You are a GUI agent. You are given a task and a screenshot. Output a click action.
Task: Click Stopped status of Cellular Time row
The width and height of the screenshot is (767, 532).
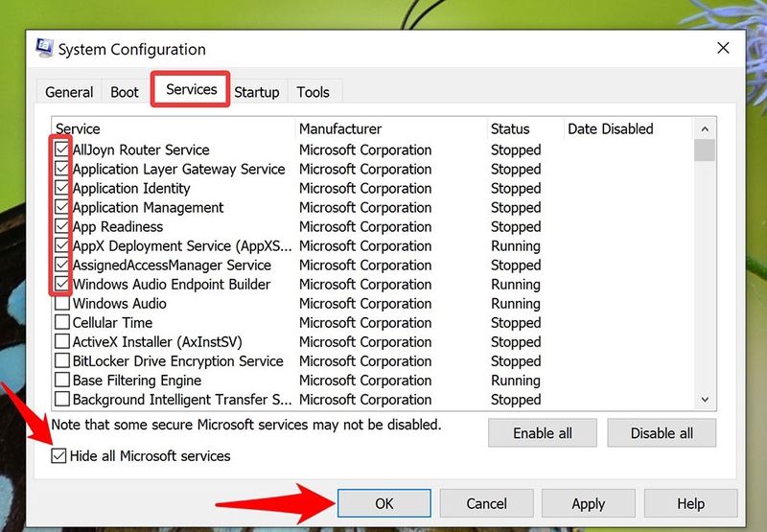(x=516, y=323)
